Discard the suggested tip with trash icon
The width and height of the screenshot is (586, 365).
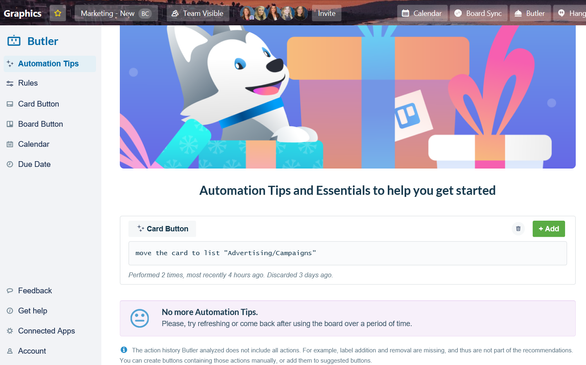[x=518, y=229]
